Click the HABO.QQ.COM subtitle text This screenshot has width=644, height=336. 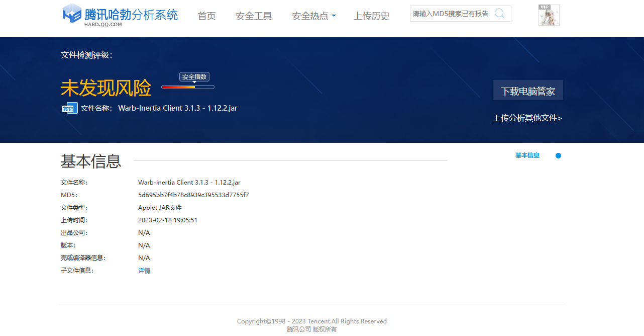click(103, 24)
